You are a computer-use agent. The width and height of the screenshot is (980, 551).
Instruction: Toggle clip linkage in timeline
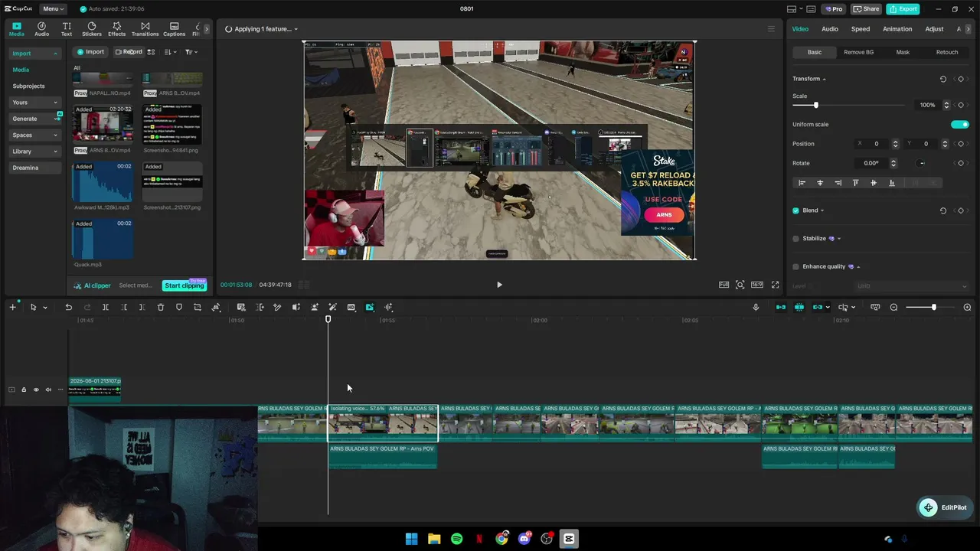817,307
